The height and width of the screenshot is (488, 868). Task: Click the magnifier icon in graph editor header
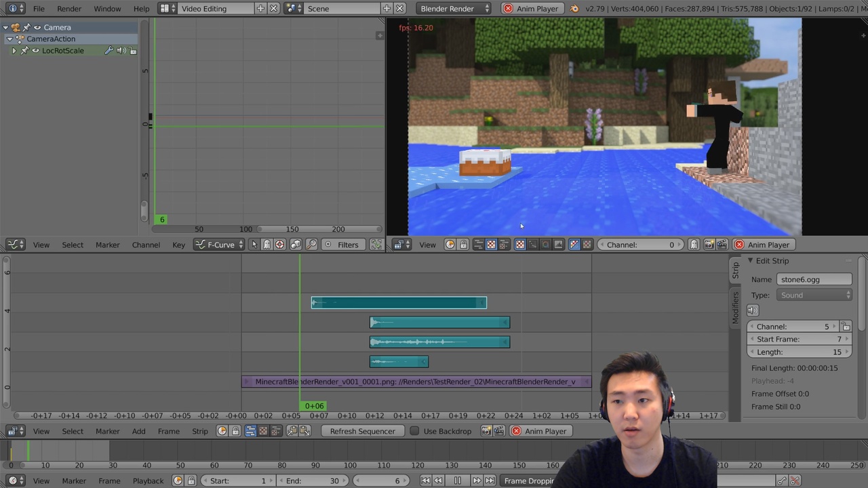(x=311, y=245)
